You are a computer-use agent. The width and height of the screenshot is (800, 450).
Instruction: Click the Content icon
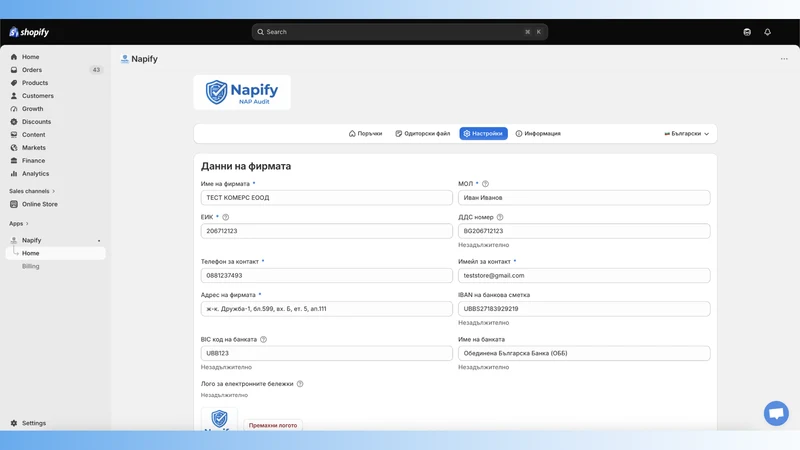point(14,135)
